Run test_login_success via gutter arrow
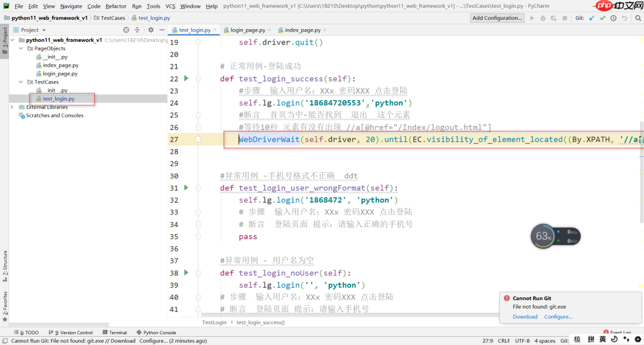 pos(186,78)
